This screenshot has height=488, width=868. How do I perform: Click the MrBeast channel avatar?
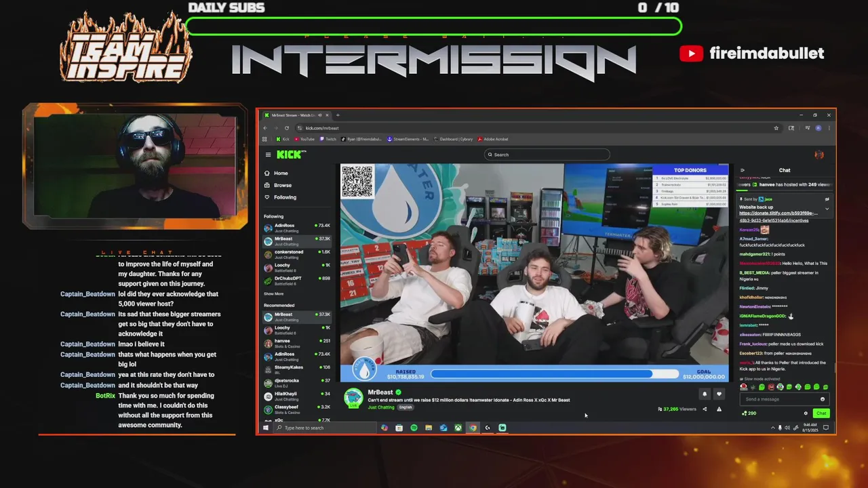coord(353,399)
